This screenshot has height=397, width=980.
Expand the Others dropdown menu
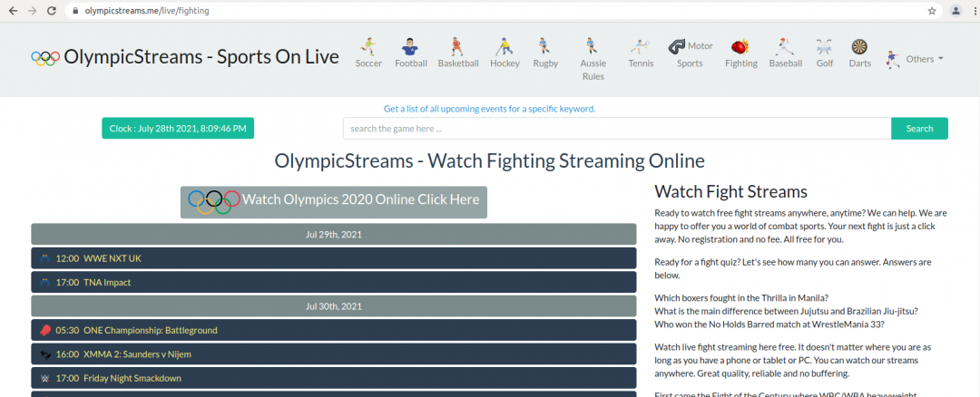915,59
